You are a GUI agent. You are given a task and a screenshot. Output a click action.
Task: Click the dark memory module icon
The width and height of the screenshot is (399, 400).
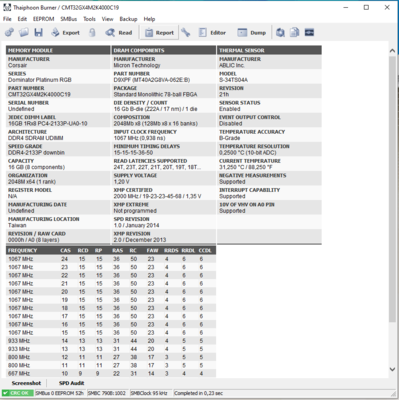tap(309, 32)
